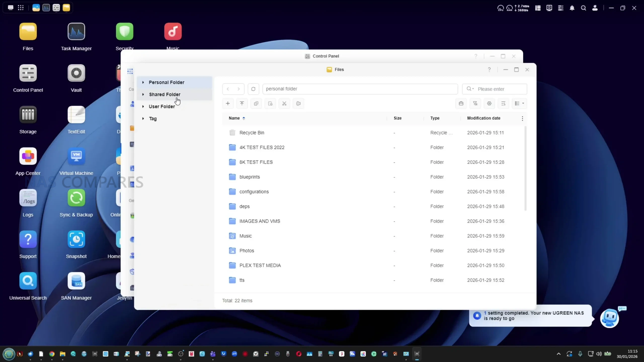The width and height of the screenshot is (644, 362).
Task: Click the sort order icon
Action: coord(503,103)
